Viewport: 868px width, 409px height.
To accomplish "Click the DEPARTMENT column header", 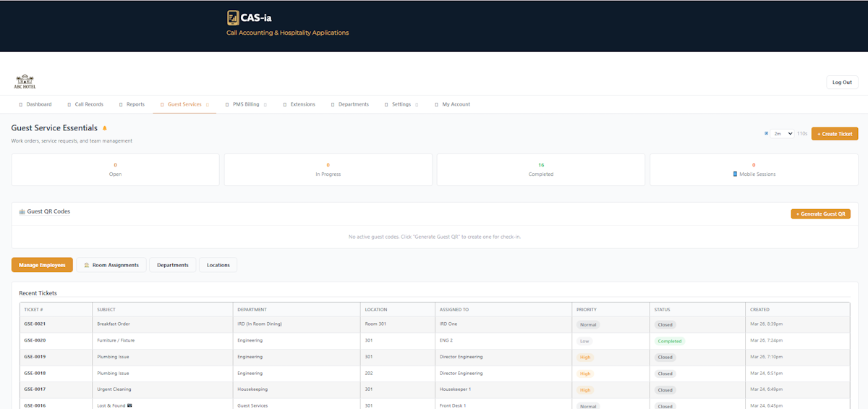I will (297, 309).
